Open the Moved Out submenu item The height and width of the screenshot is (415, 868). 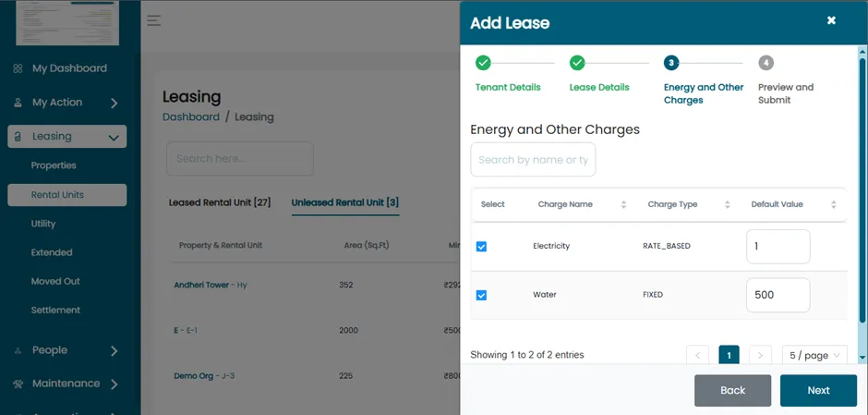coord(55,282)
